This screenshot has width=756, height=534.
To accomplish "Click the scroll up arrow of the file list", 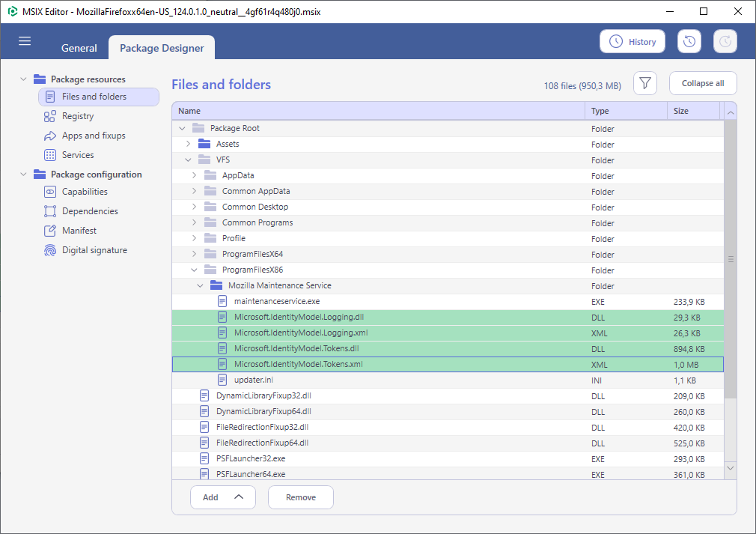I will point(731,113).
